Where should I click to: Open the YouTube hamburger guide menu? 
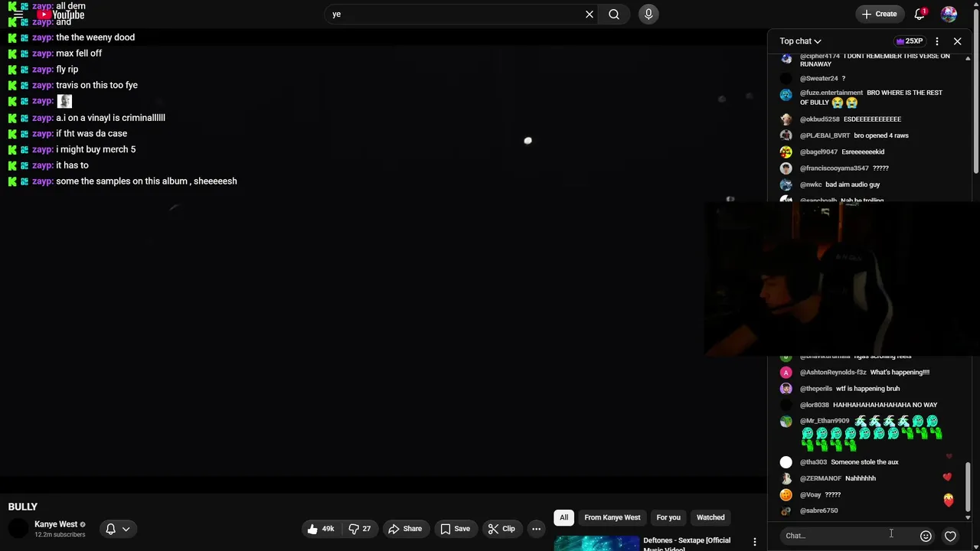[x=18, y=15]
